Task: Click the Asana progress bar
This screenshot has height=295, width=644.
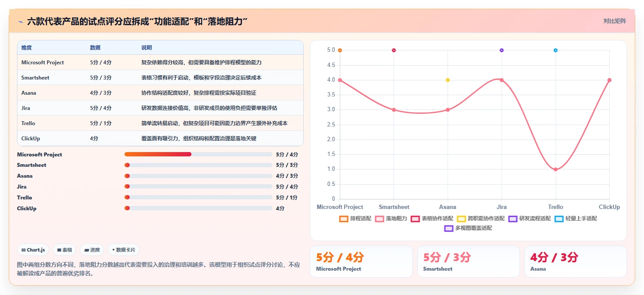Action: 198,176
